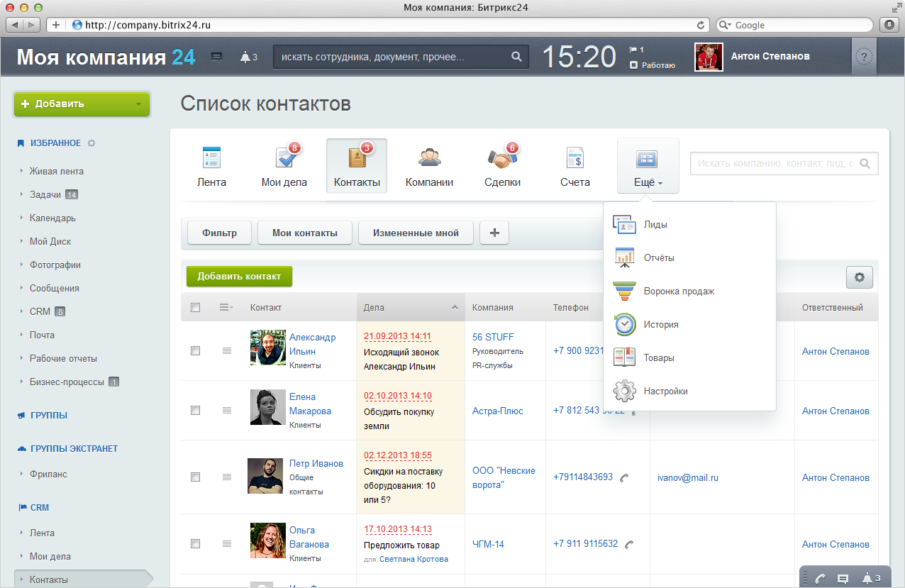This screenshot has width=905, height=588.
Task: Click row menu icon for Ольга Ваганова
Action: tap(227, 543)
